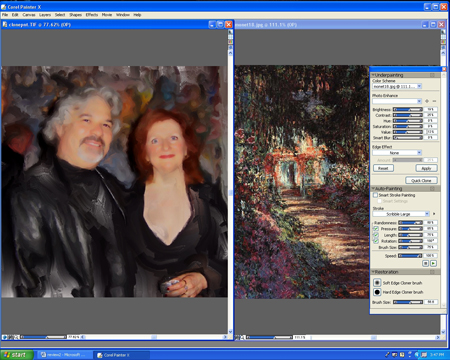Adjust the Speed slider
Screen dimensions: 450x360
(410, 256)
